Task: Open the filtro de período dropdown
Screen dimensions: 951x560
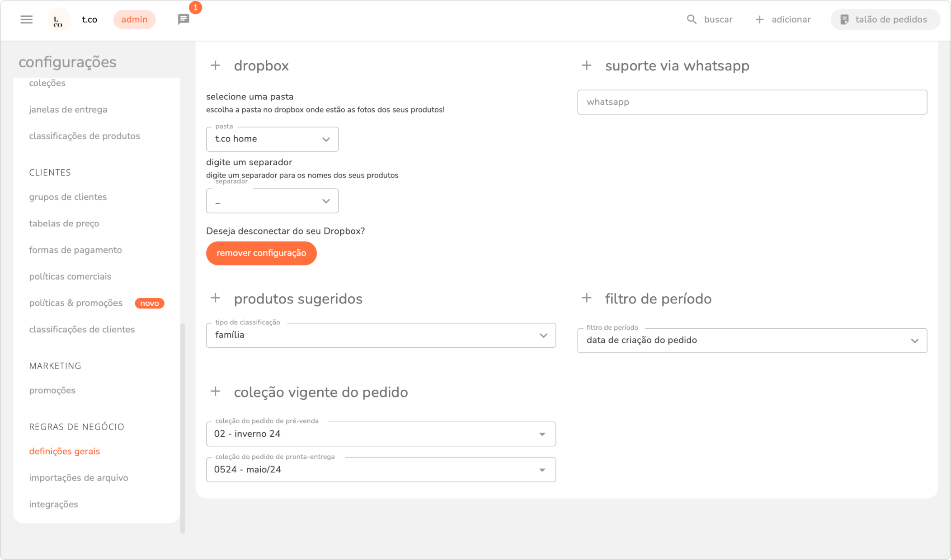Action: (x=752, y=341)
